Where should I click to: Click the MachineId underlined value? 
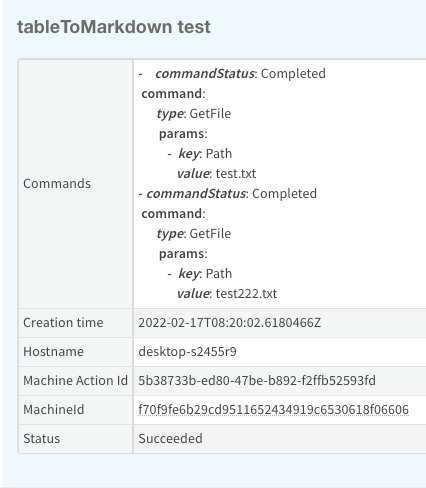pos(273,410)
